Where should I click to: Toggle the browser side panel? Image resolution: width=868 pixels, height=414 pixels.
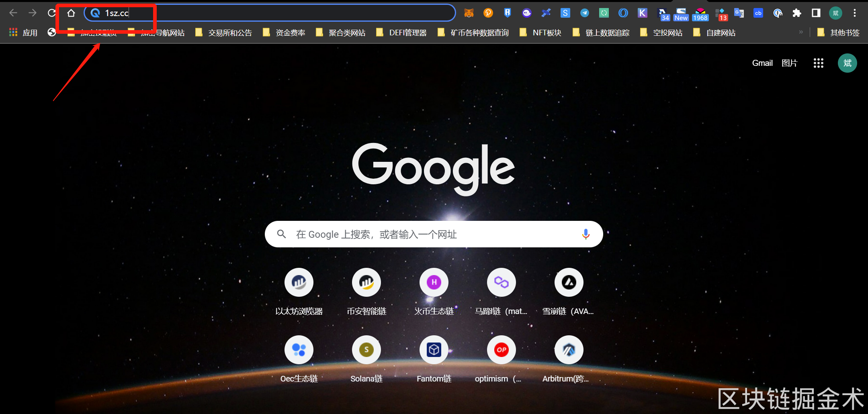click(x=816, y=13)
